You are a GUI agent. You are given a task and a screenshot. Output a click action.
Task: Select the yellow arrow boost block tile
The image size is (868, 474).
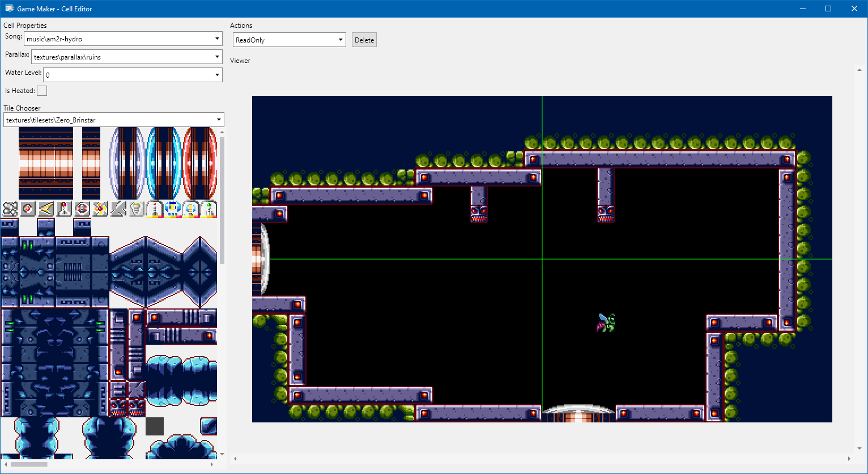[46, 209]
